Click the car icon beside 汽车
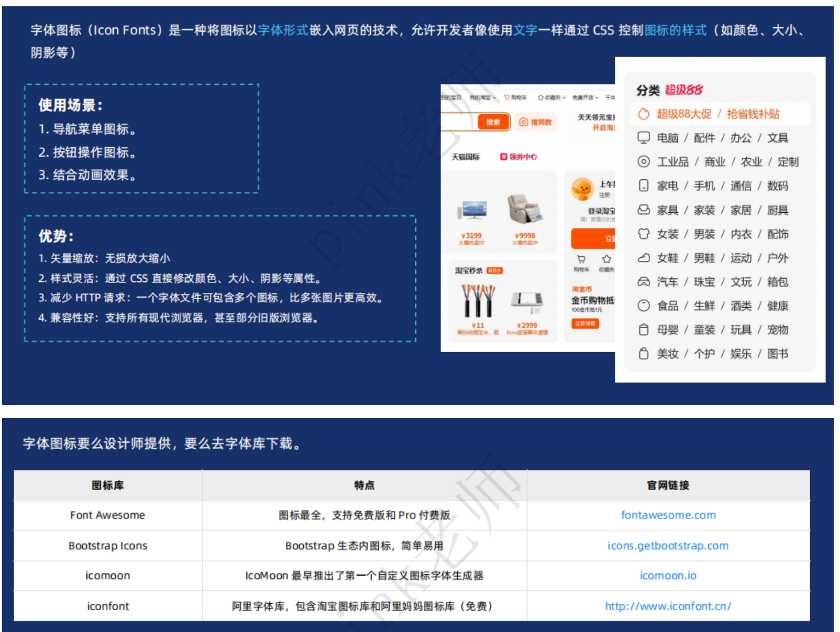The height and width of the screenshot is (632, 840). pos(644,282)
